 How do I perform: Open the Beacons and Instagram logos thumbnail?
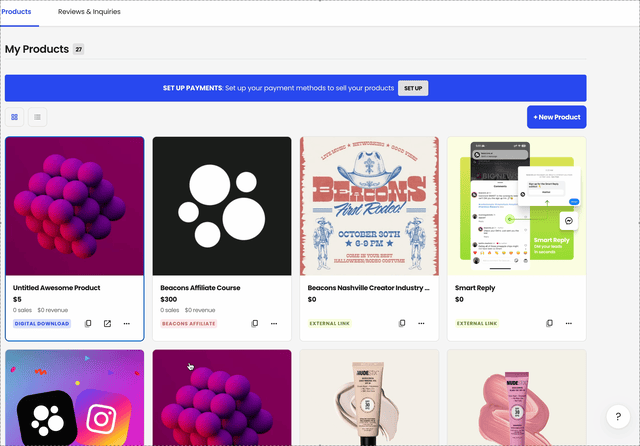(75, 397)
